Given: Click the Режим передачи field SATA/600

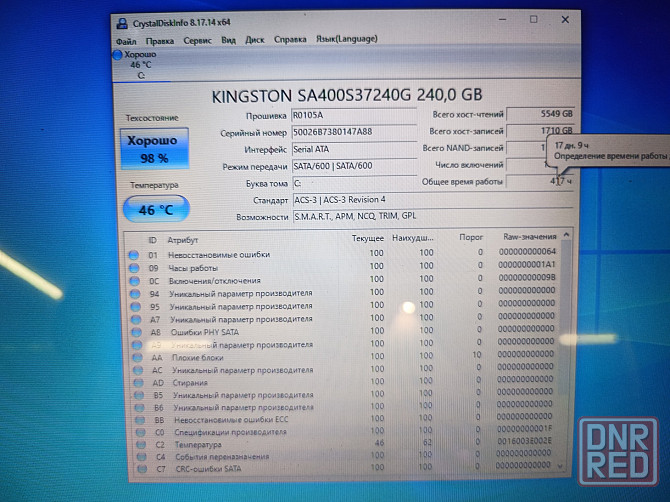Looking at the screenshot, I should (354, 166).
